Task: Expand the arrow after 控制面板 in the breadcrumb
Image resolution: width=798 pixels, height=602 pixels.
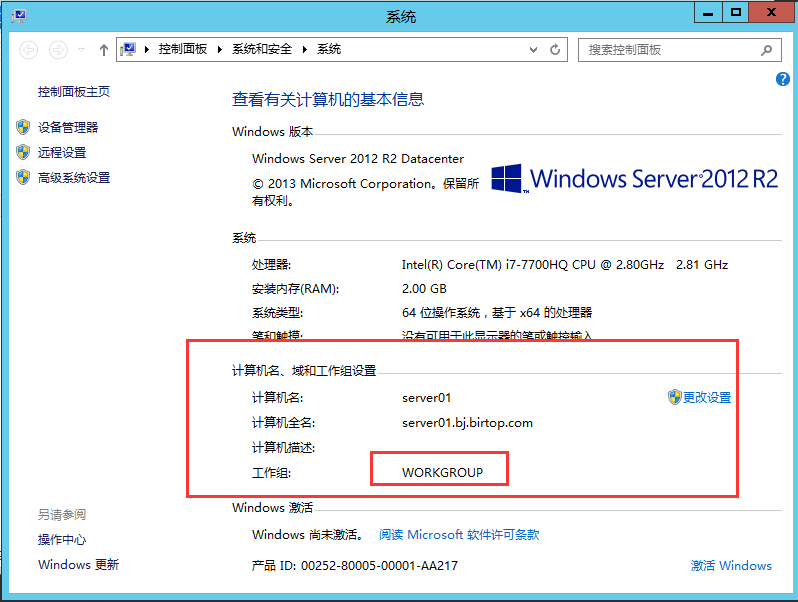Action: [x=220, y=49]
